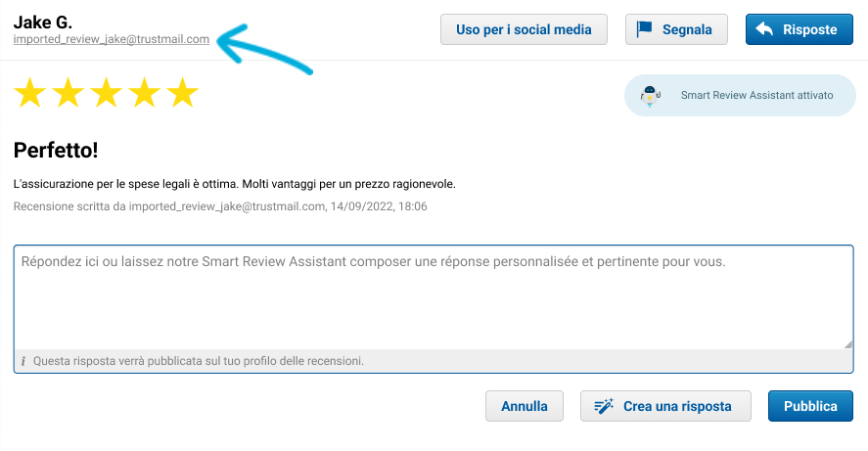Report the review with Segnala
868x451 pixels.
[676, 29]
